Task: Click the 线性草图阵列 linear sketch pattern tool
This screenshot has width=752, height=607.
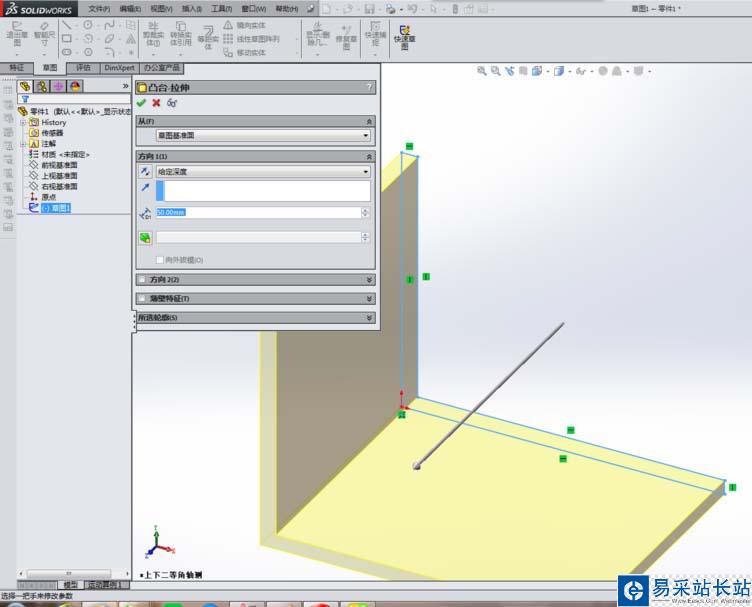Action: coord(251,39)
